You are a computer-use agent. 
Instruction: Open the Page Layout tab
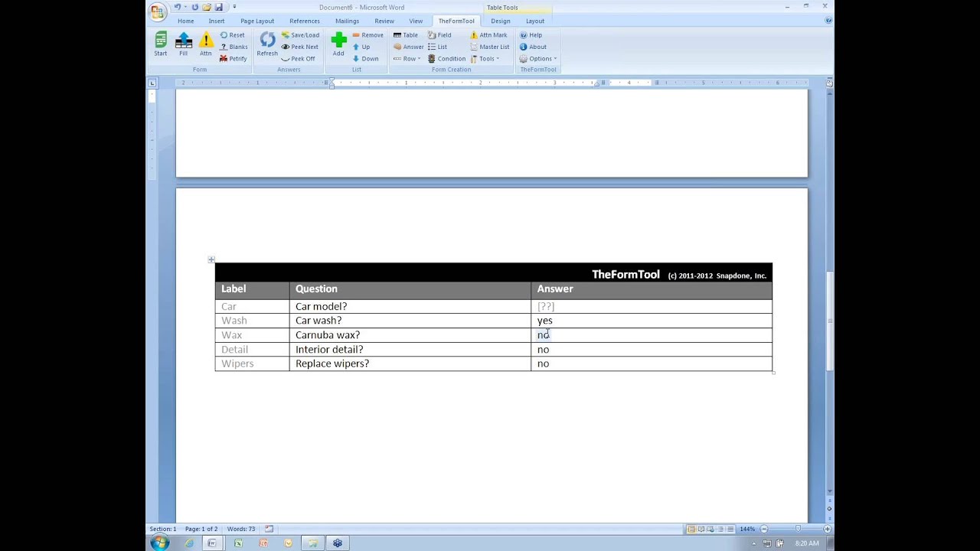257,21
